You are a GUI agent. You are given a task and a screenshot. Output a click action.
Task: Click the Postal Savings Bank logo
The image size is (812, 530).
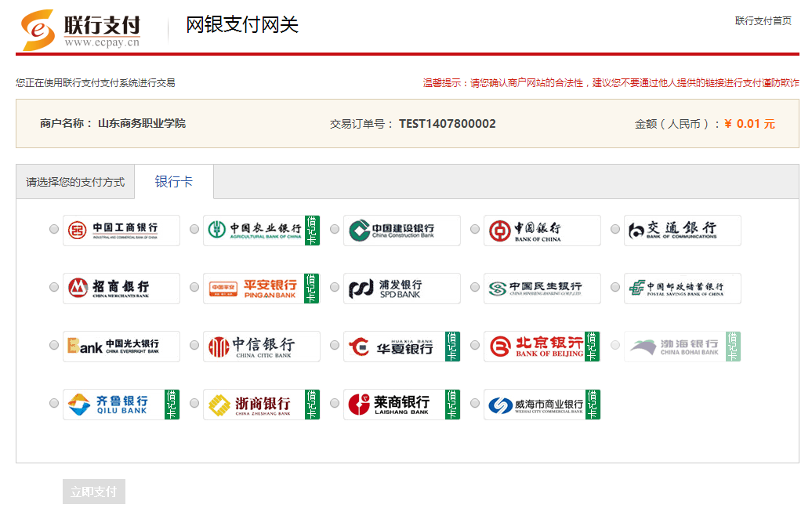[682, 288]
